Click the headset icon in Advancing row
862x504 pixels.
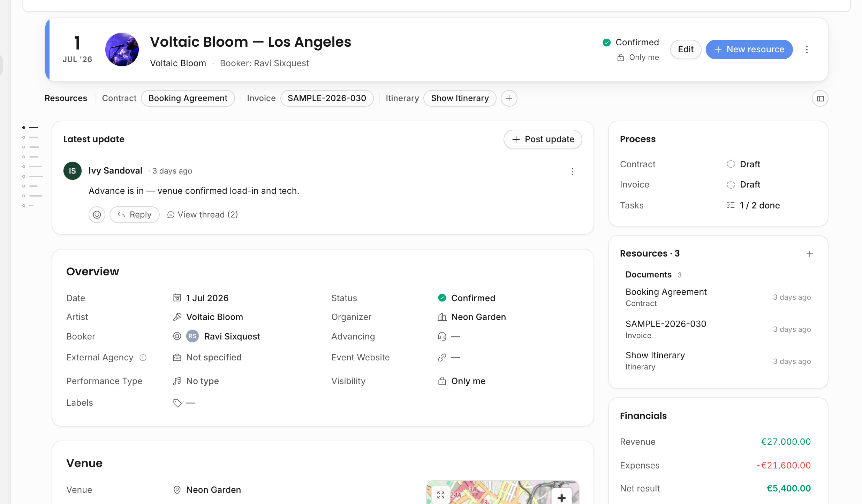(442, 336)
